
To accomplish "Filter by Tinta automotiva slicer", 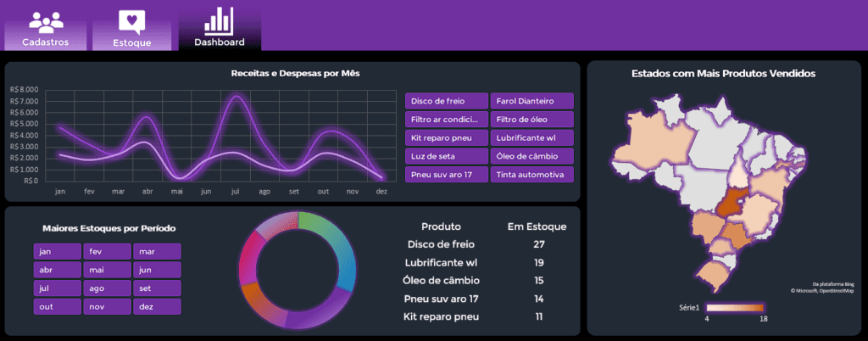I will click(x=532, y=175).
